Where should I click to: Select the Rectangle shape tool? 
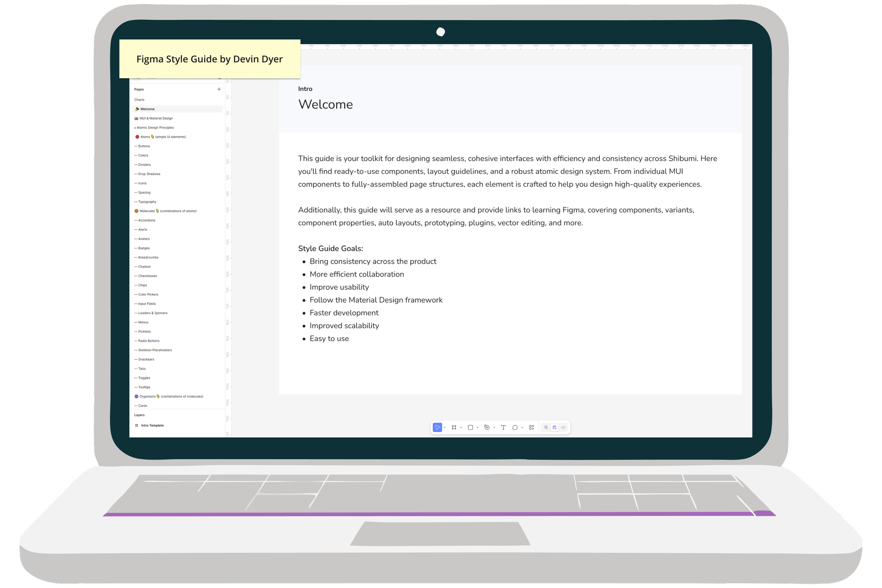click(x=471, y=428)
